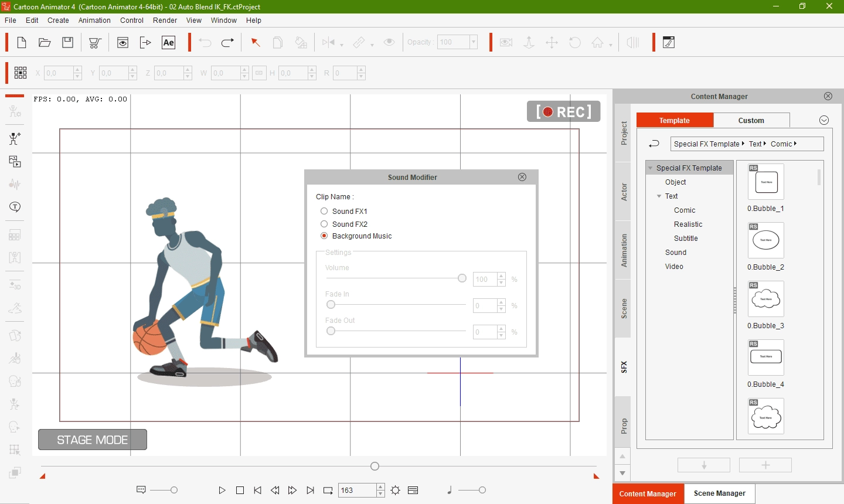844x504 pixels.
Task: Adjust the Fade In slider handle
Action: (331, 305)
